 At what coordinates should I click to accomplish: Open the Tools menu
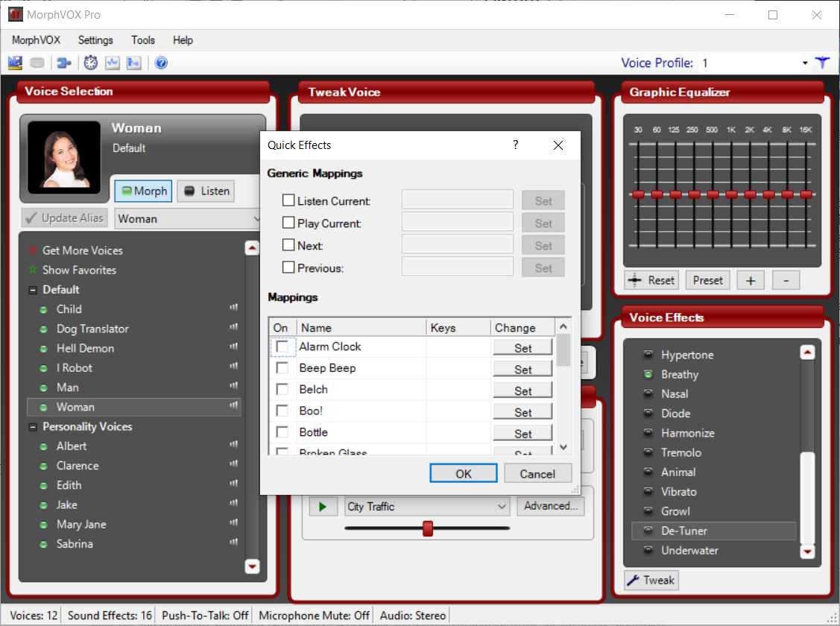coord(143,40)
